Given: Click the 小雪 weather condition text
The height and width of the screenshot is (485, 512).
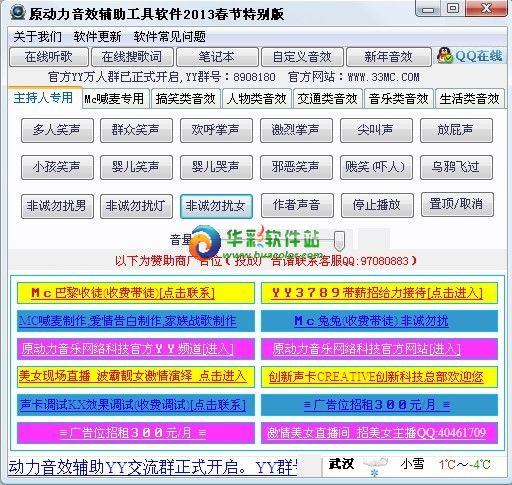Looking at the screenshot, I should 412,464.
